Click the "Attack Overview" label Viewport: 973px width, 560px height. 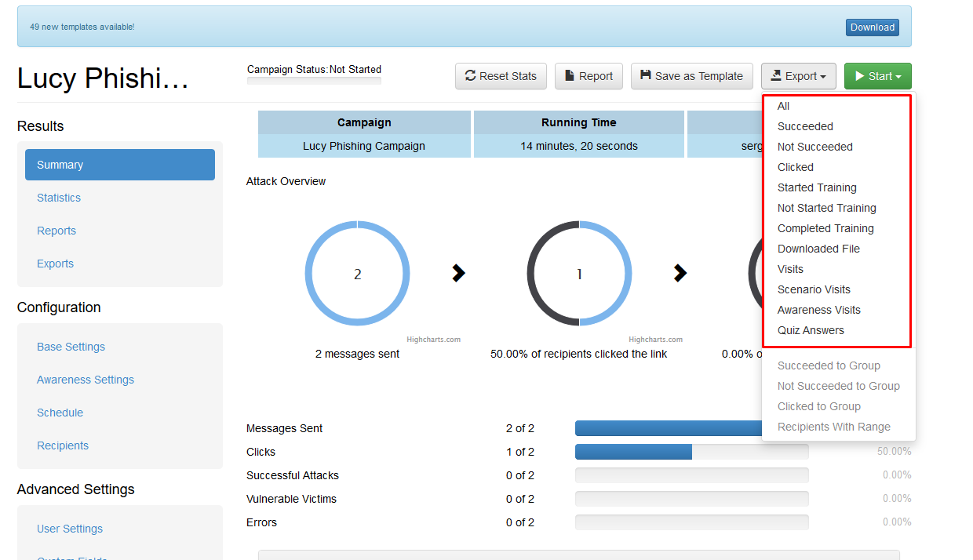coord(286,181)
